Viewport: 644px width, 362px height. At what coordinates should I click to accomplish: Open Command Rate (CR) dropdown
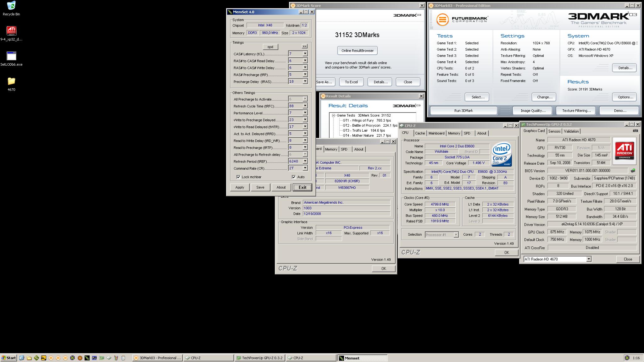305,168
